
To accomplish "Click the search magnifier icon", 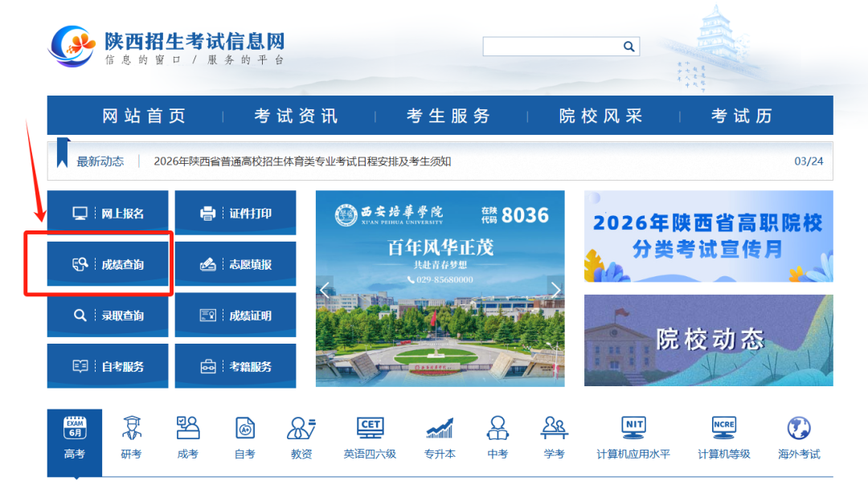I will click(628, 46).
